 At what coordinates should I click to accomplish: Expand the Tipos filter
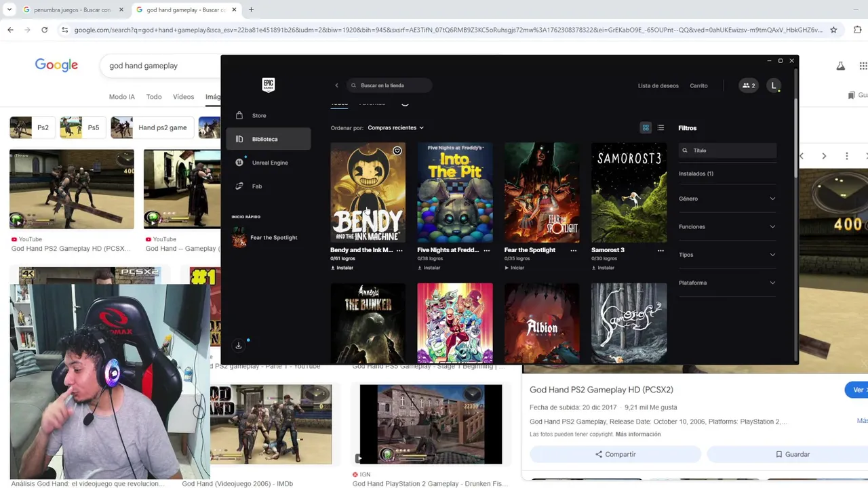727,255
